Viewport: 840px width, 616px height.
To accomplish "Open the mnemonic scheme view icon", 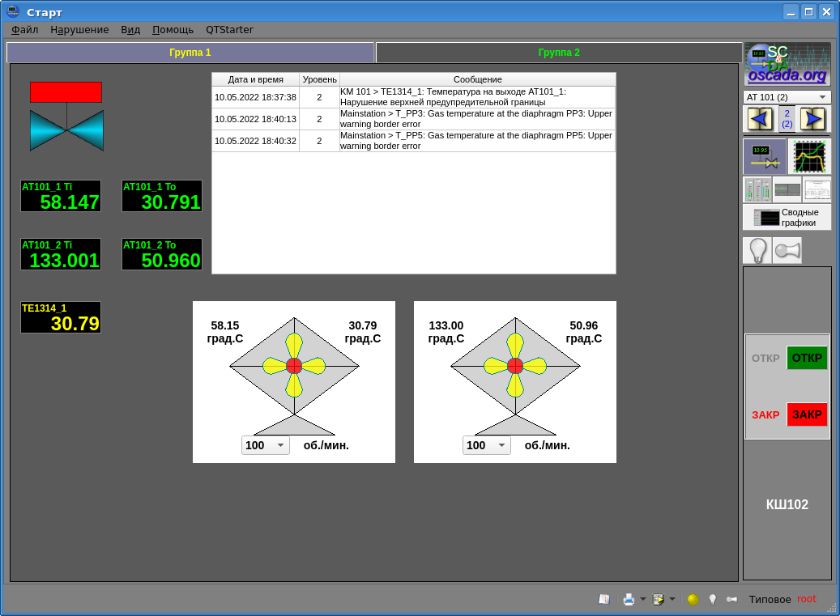I will [x=765, y=157].
